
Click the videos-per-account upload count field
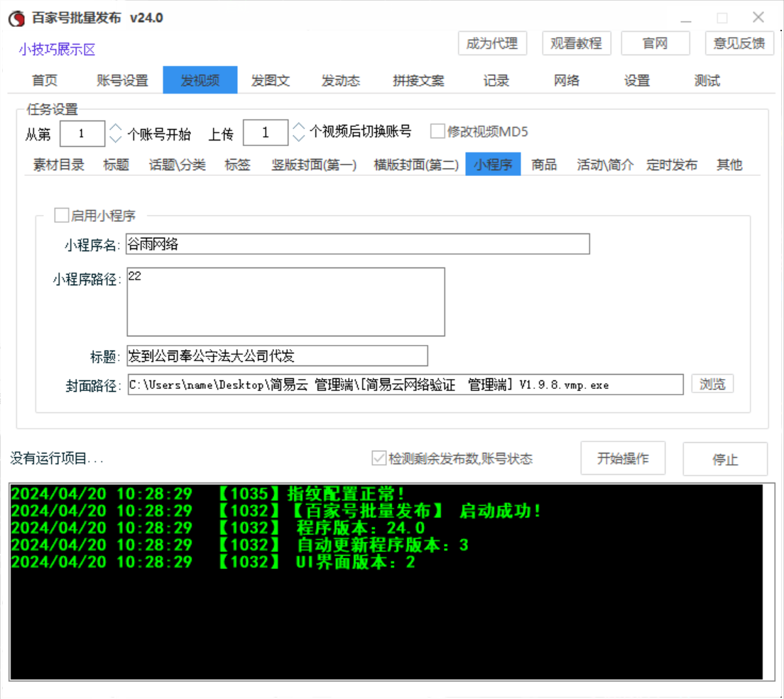(266, 133)
